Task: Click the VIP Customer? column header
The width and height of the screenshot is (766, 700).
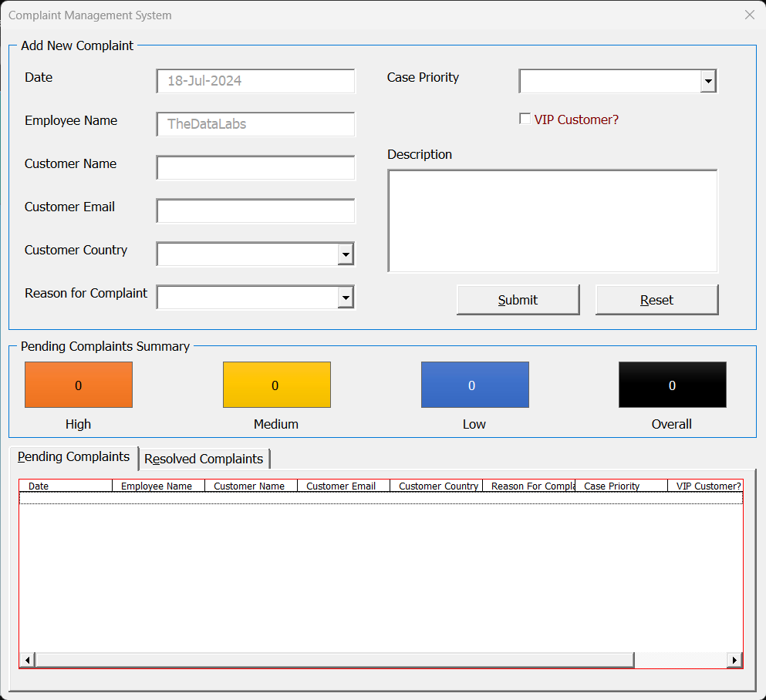Action: [x=705, y=486]
